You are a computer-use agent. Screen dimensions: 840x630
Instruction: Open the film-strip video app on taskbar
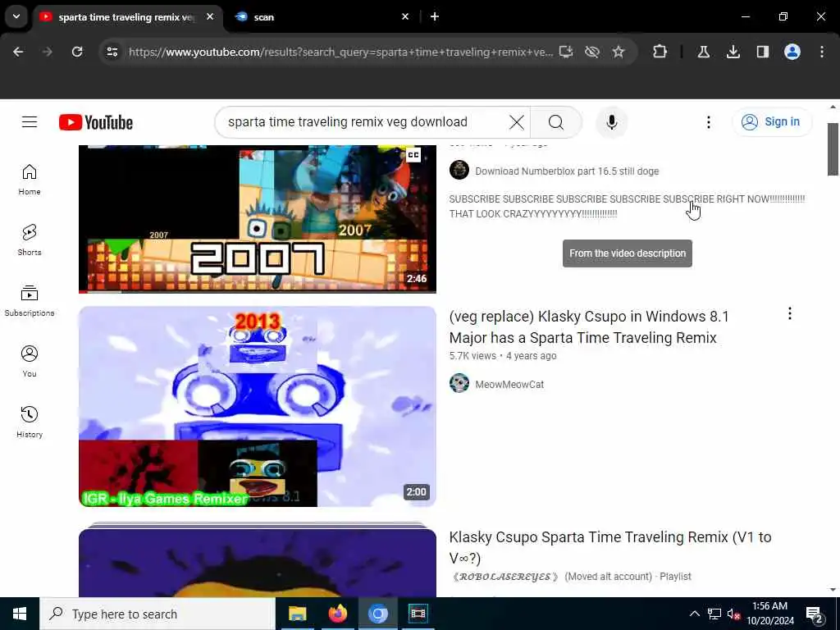(418, 614)
